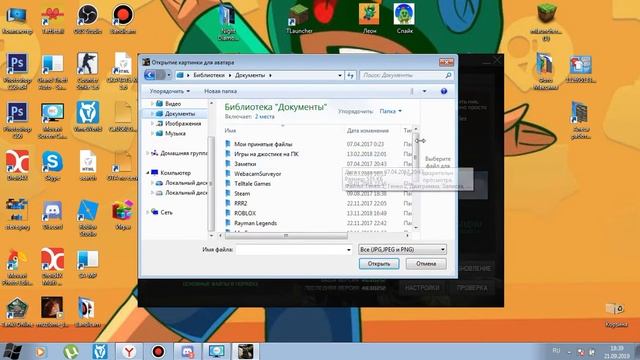Select the ROBLOX folder row

[x=318, y=213]
